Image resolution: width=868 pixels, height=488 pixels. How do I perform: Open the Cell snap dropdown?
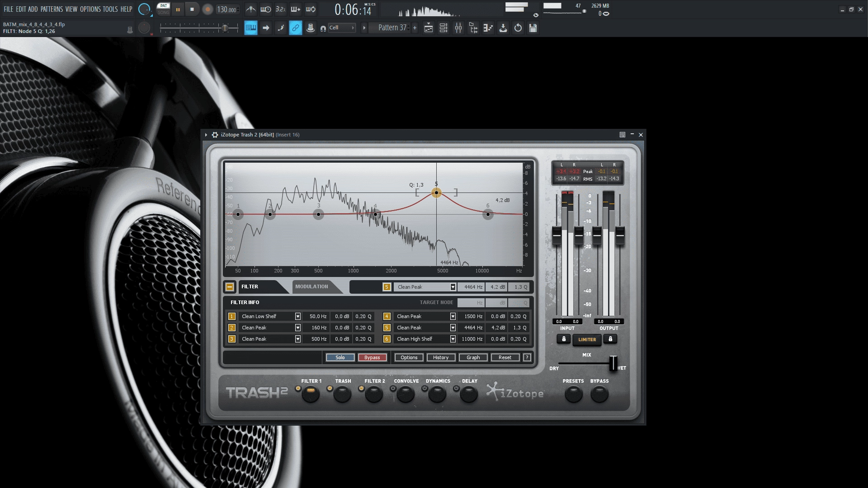click(x=342, y=28)
